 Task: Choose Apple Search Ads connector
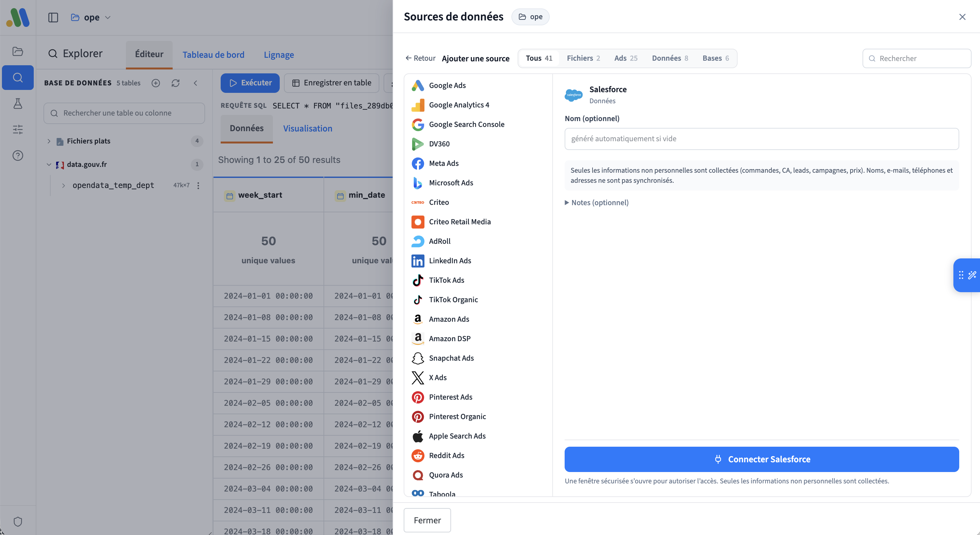pos(478,436)
